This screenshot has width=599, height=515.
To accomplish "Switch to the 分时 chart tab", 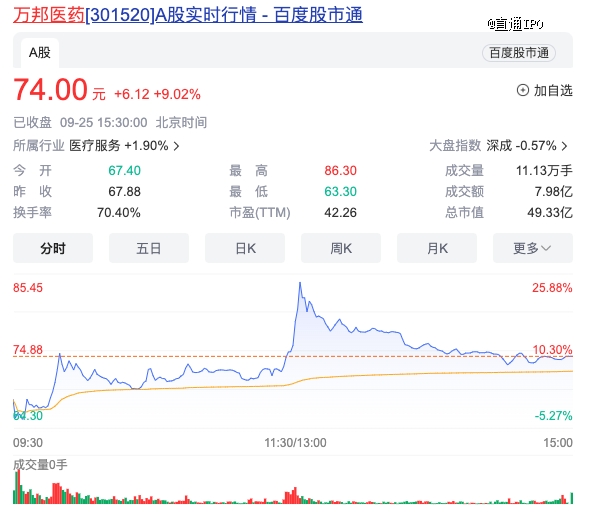I will 53,248.
